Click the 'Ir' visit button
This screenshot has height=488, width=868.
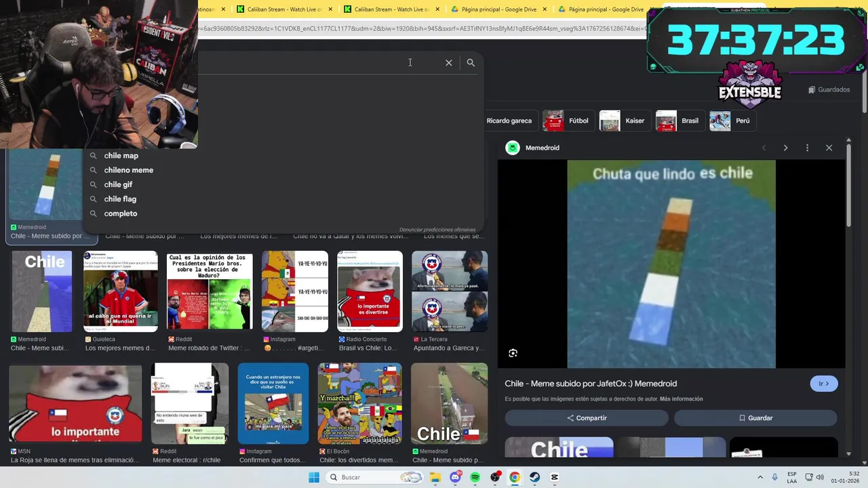click(x=824, y=384)
